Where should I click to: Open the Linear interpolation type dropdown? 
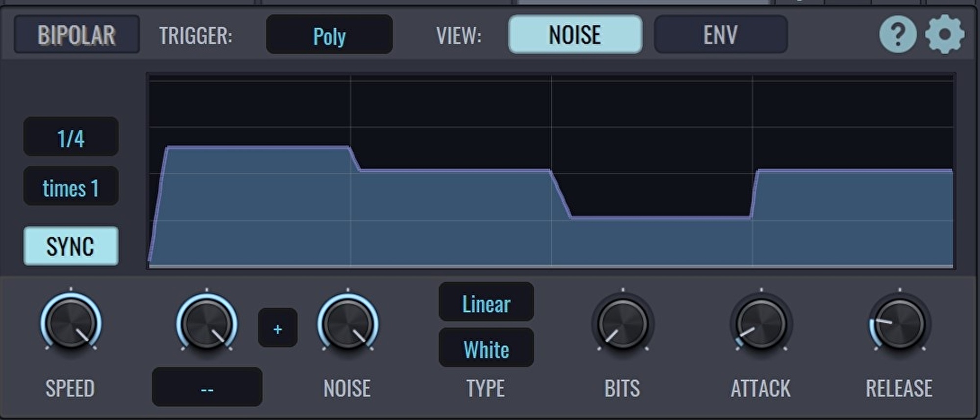pos(486,303)
